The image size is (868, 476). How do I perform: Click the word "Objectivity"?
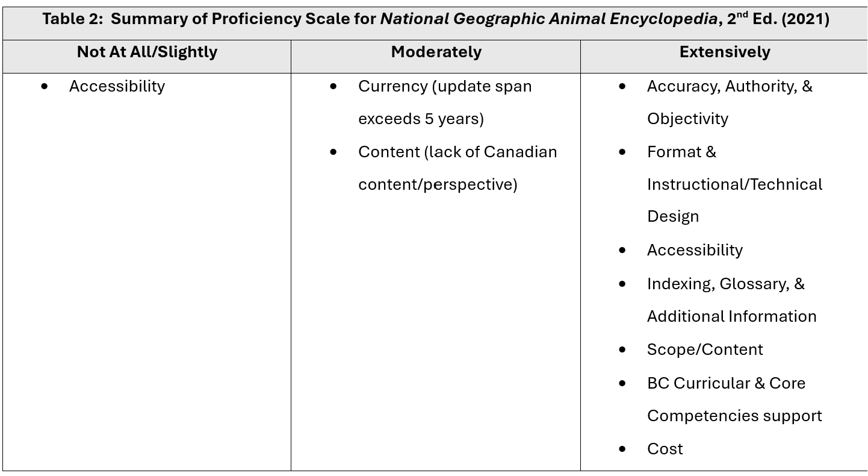[687, 119]
